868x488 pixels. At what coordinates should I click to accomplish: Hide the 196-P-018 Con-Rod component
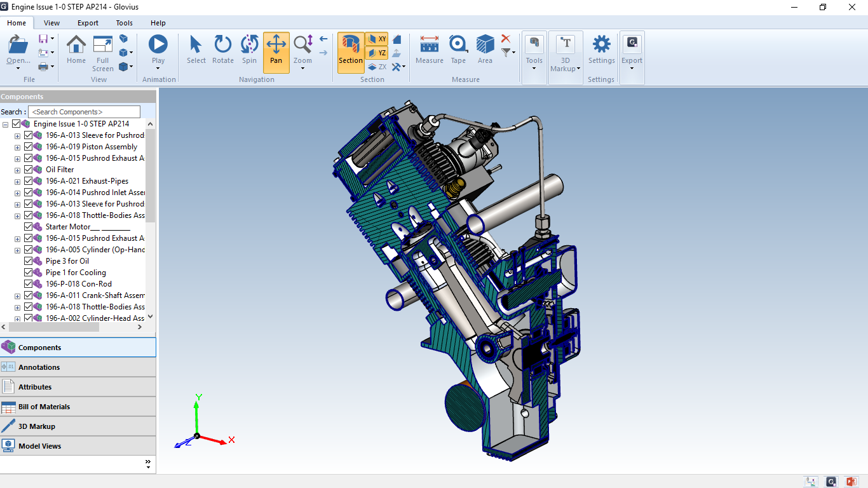(x=29, y=284)
